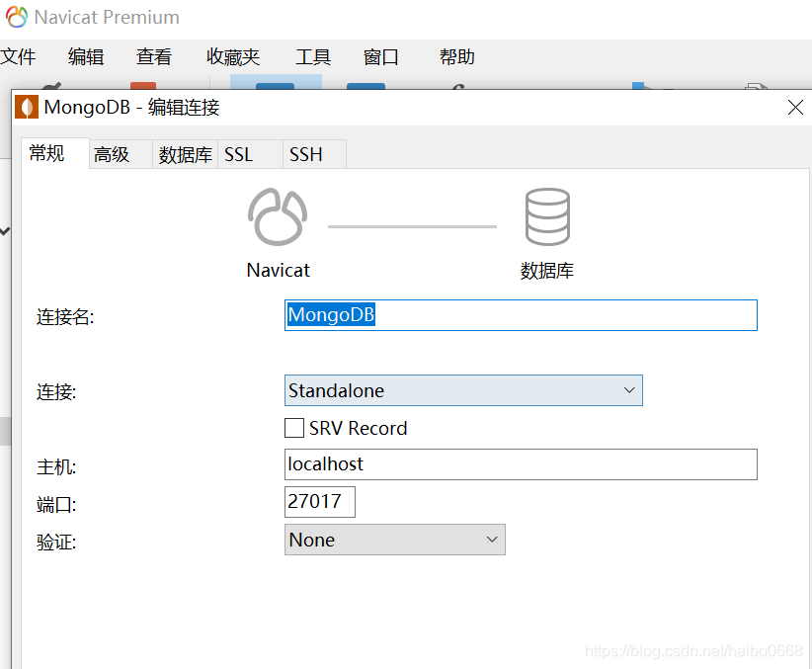Click the MongoDB dialog title icon
This screenshot has width=812, height=669.
[x=26, y=107]
